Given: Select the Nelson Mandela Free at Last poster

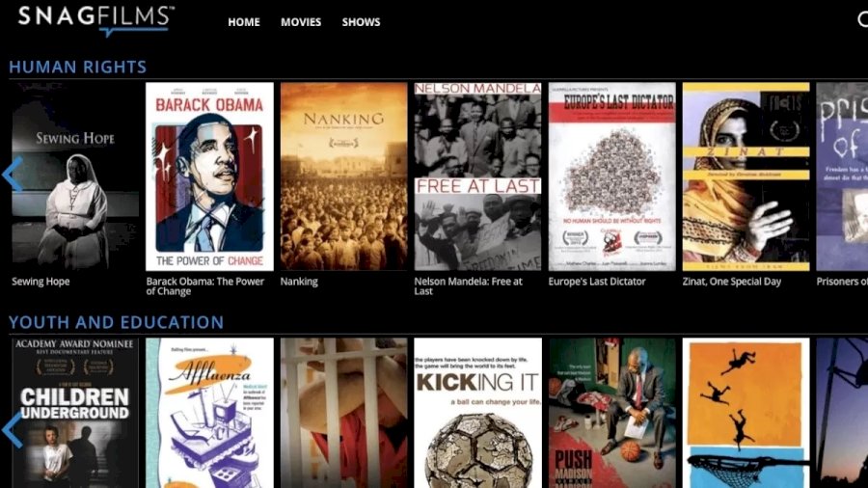Looking at the screenshot, I should coord(477,176).
